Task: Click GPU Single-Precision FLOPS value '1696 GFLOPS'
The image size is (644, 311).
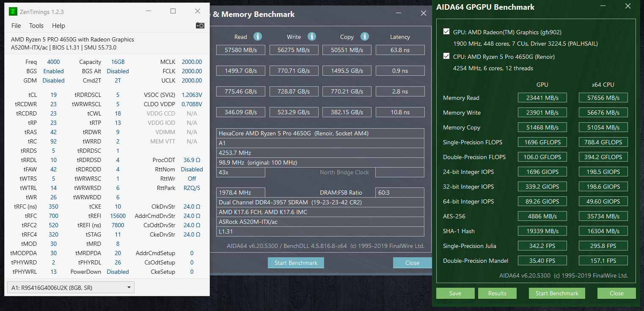Action: click(x=542, y=142)
